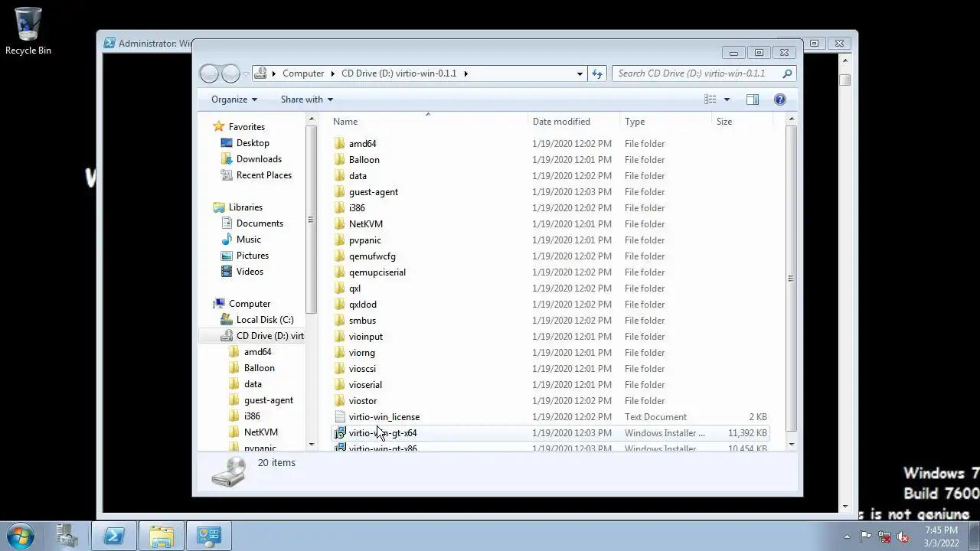Viewport: 980px width, 551px height.
Task: Expand the address bar history dropdown
Action: [x=580, y=73]
